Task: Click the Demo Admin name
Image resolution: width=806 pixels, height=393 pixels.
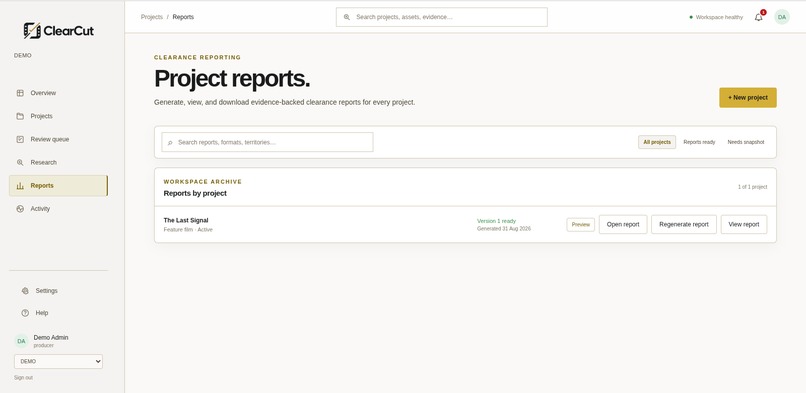Action: [51, 338]
